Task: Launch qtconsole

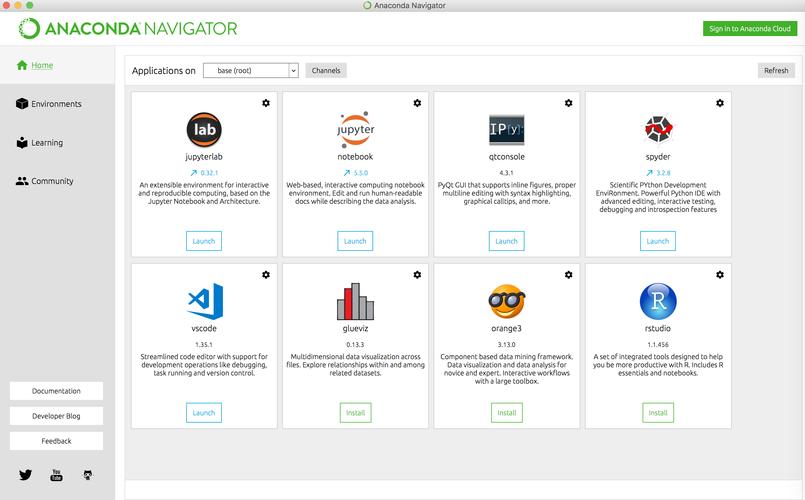Action: [x=507, y=241]
